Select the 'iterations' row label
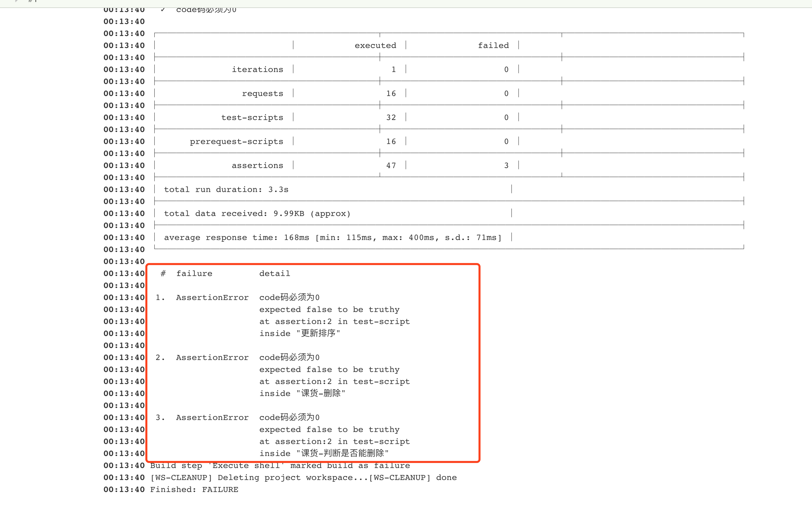Viewport: 812px width, 514px height. tap(257, 69)
